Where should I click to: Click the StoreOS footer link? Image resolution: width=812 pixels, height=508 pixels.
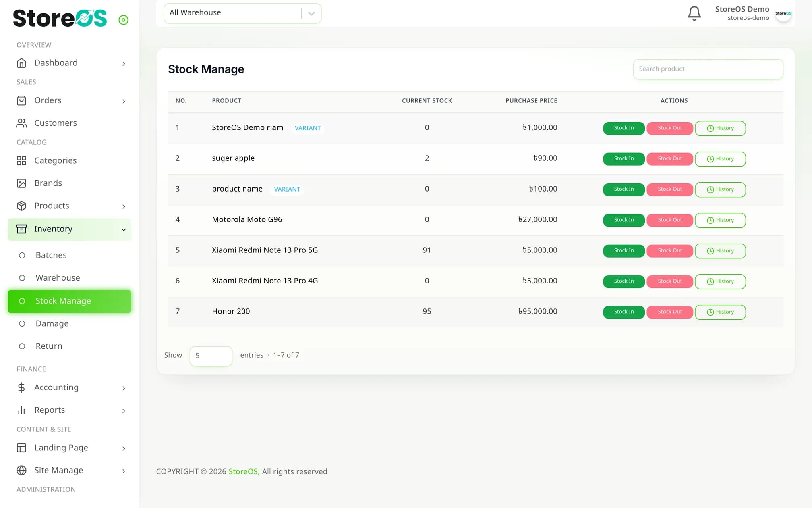244,472
